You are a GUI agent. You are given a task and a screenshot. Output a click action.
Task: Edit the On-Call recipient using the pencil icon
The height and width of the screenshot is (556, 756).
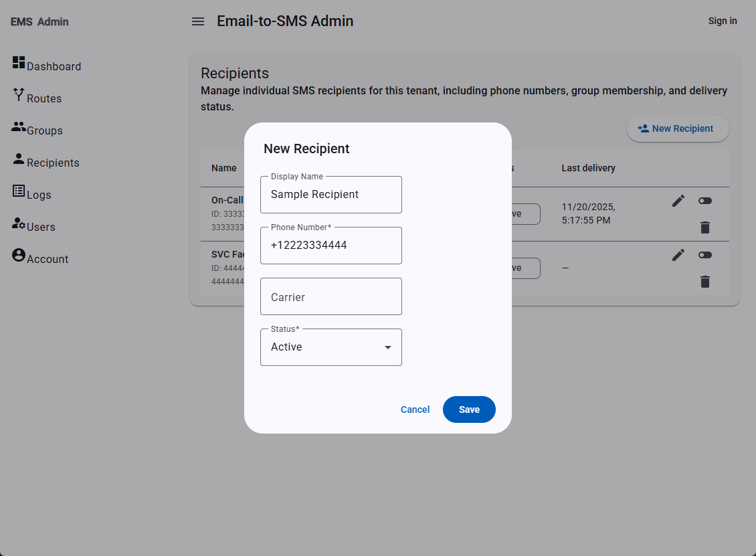tap(678, 200)
